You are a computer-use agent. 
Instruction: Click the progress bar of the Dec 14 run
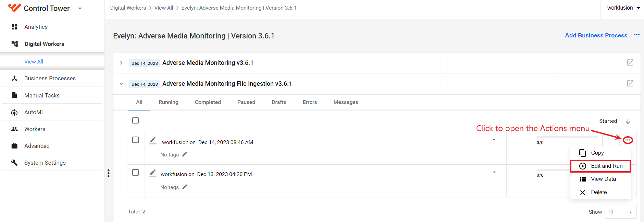tap(567, 137)
